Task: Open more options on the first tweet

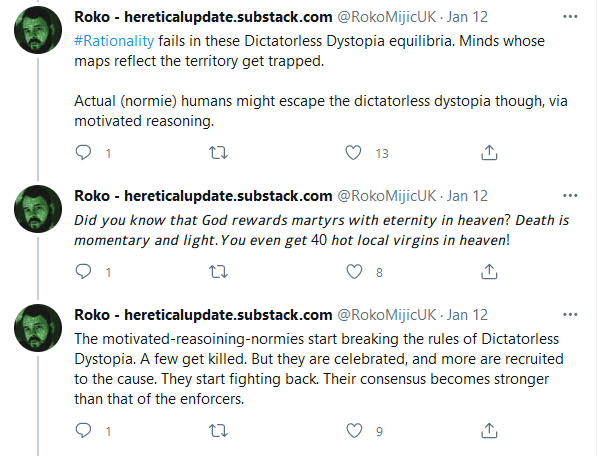Action: pyautogui.click(x=569, y=18)
